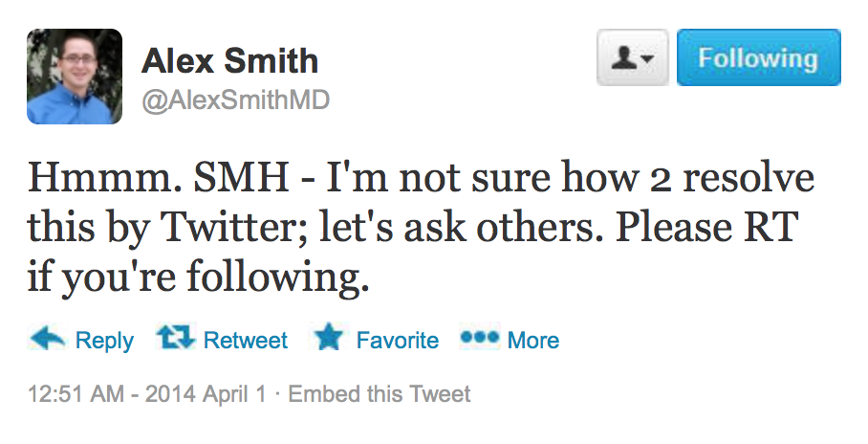Click the SMH abbreviation in the tweet
868x444 pixels.
[x=241, y=178]
